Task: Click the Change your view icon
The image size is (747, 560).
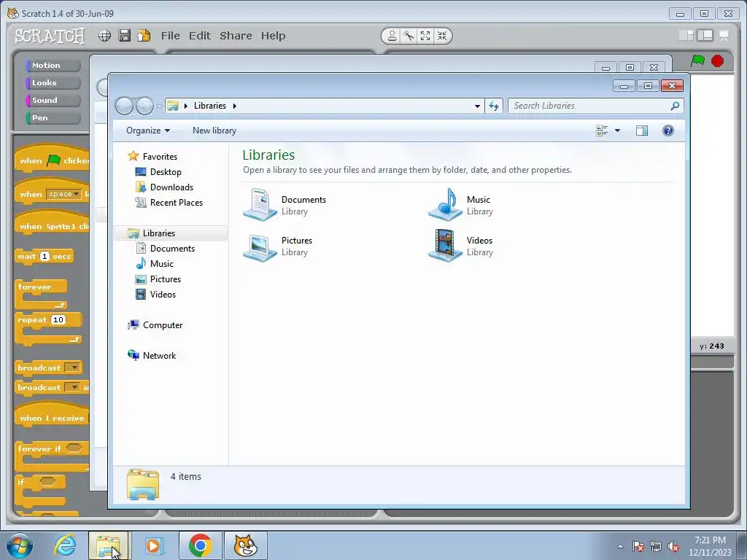Action: (x=602, y=131)
